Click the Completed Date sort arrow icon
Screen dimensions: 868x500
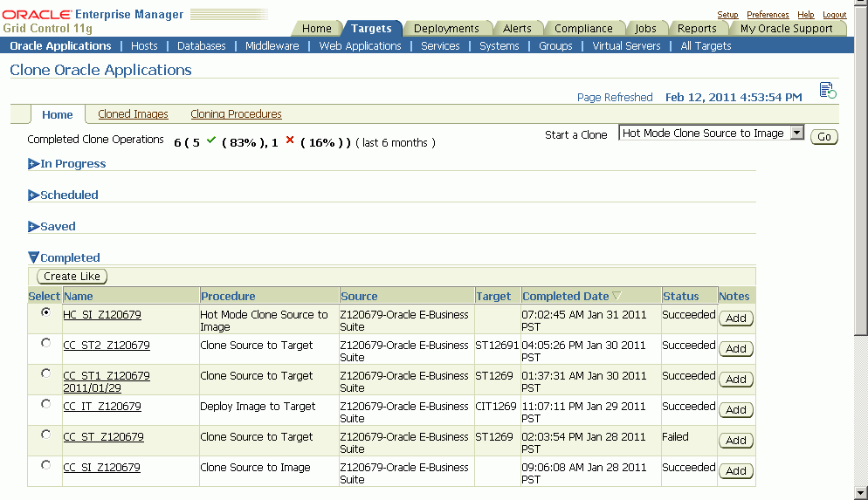[617, 296]
